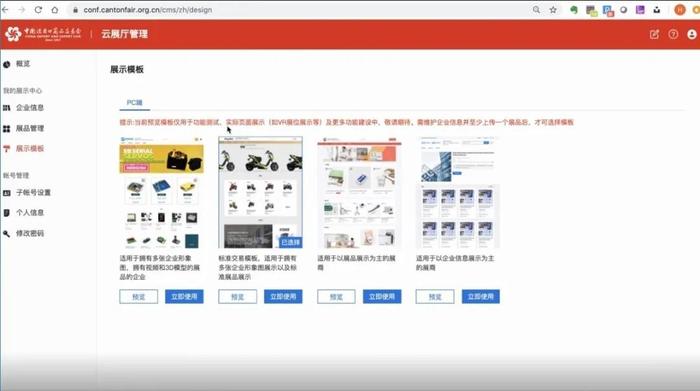Open 修改密码 sidebar item
Image resolution: width=700 pixels, height=391 pixels.
click(x=29, y=233)
